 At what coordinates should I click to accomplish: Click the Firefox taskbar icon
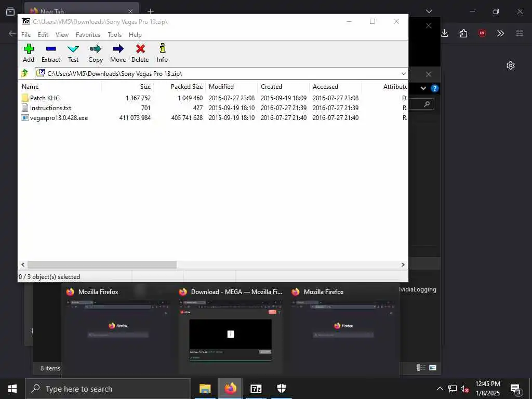tap(230, 389)
